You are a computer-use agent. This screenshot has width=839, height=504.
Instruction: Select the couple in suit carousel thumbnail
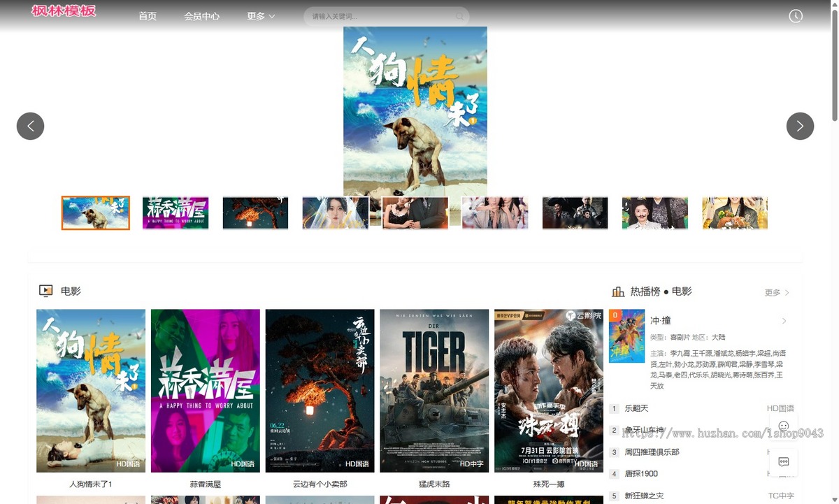415,213
